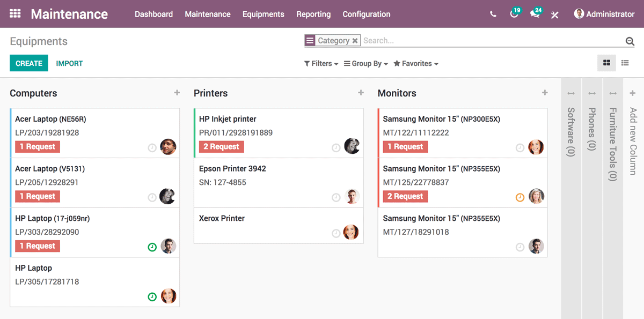Remove the Category search filter
This screenshot has height=319, width=644.
(x=355, y=40)
